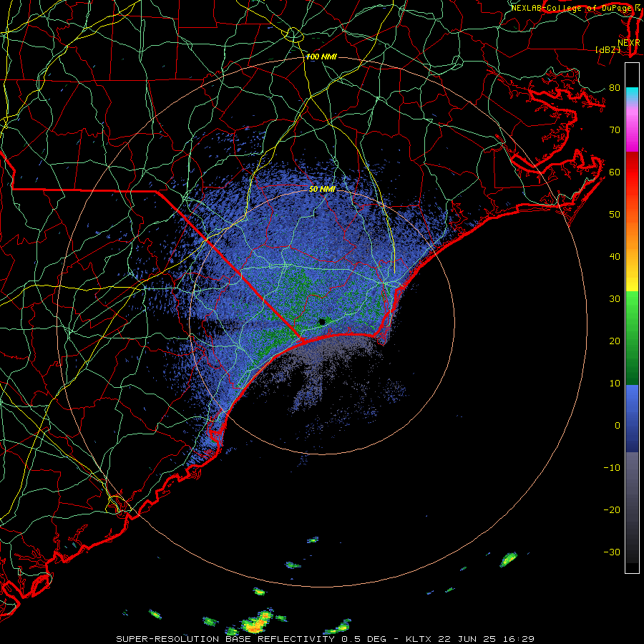Image resolution: width=644 pixels, height=644 pixels.
Task: Click the 40 value on the color scale
Action: coord(615,257)
